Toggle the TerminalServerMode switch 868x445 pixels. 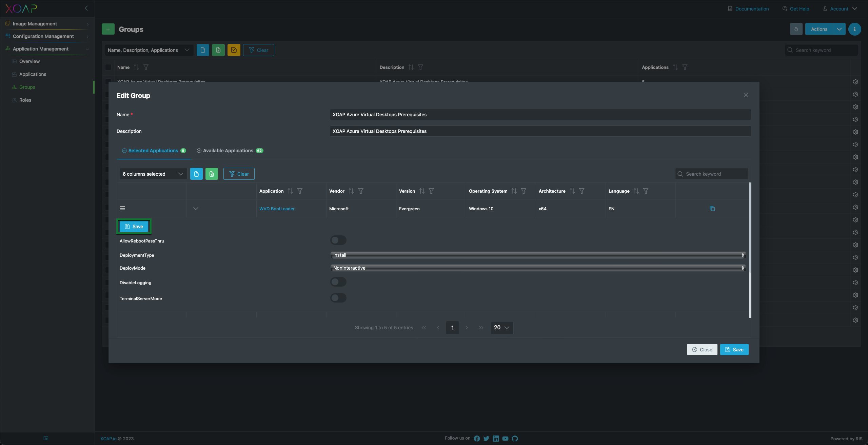[x=338, y=298]
